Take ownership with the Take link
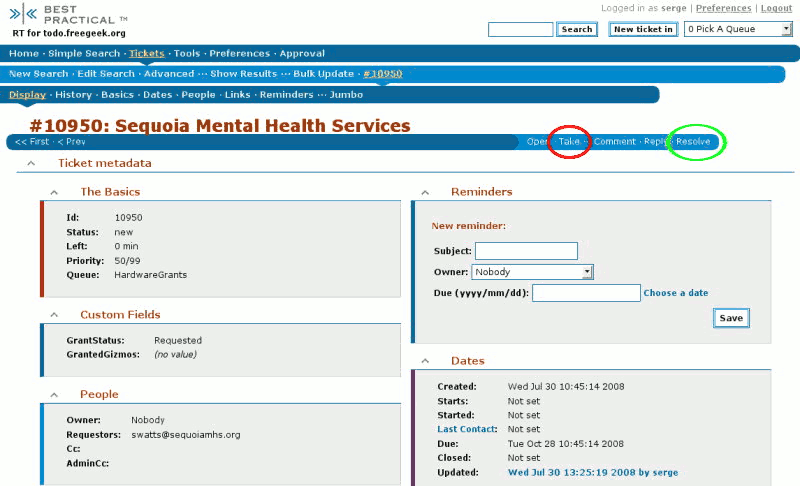This screenshot has height=486, width=800. 569,142
